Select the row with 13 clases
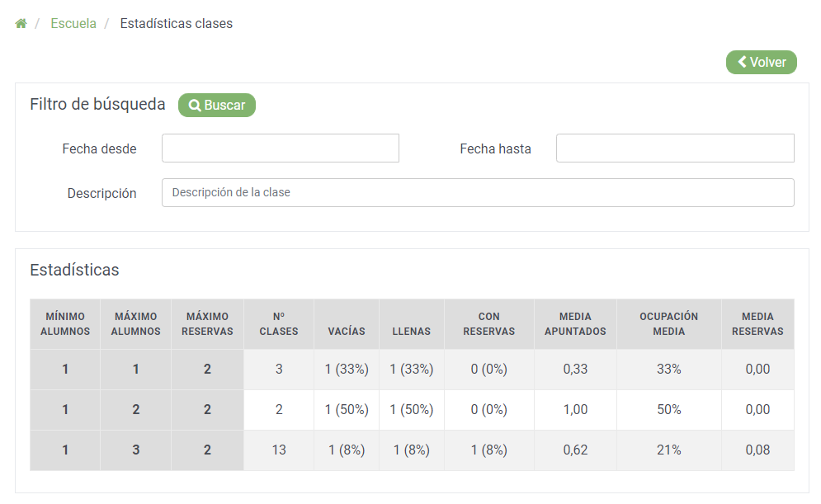 [412, 450]
